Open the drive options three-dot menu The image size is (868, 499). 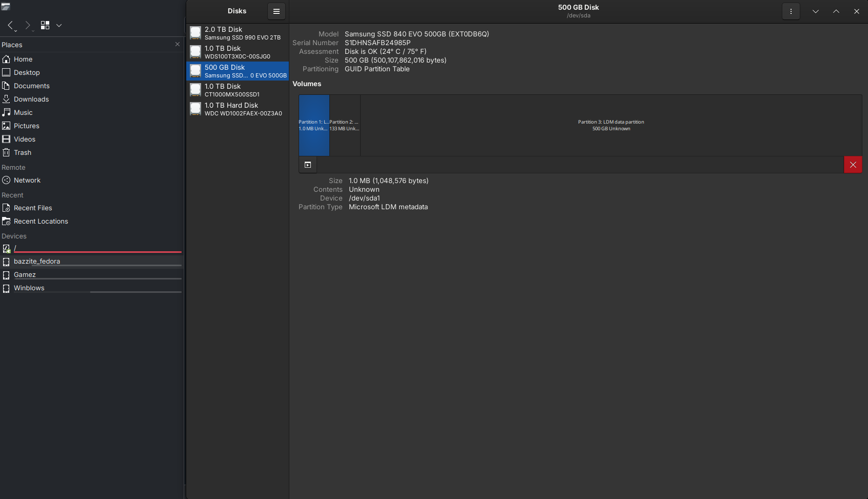click(x=791, y=11)
